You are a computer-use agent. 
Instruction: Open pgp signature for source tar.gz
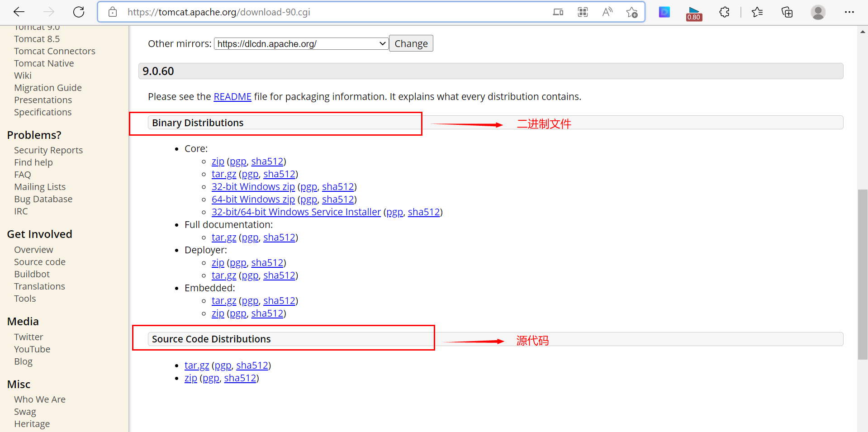pos(223,366)
